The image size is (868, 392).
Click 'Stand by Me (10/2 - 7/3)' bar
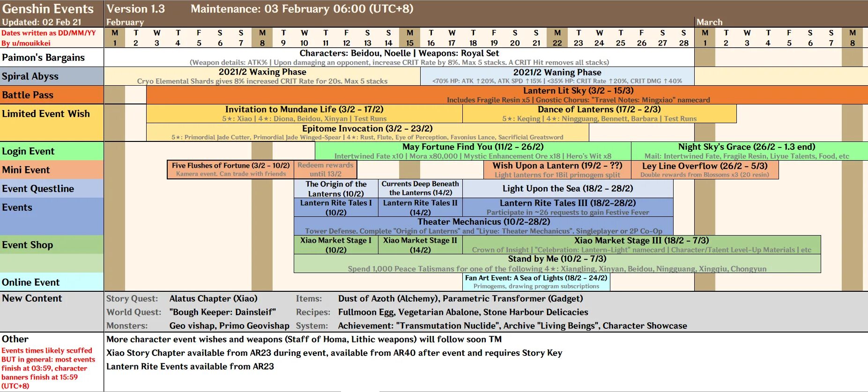[557, 263]
